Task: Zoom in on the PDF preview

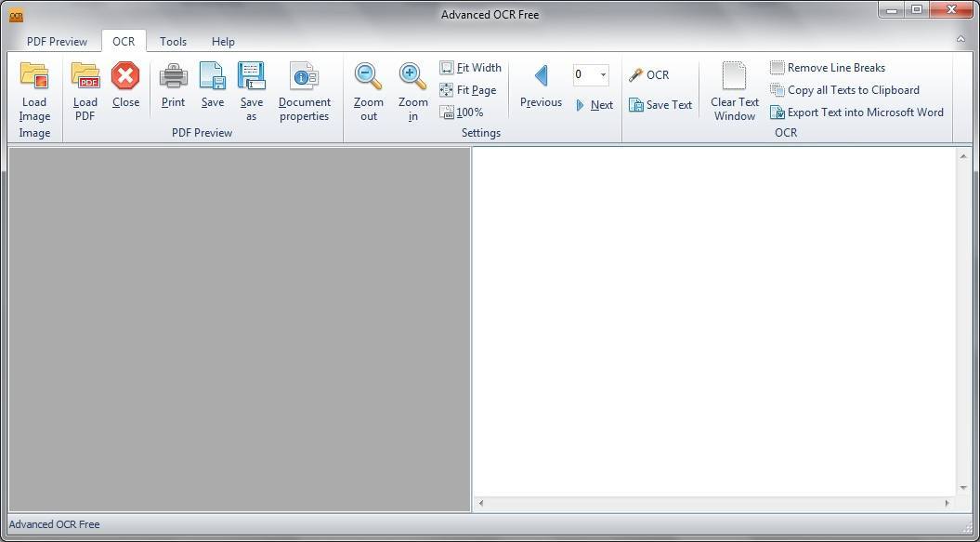Action: pos(412,89)
